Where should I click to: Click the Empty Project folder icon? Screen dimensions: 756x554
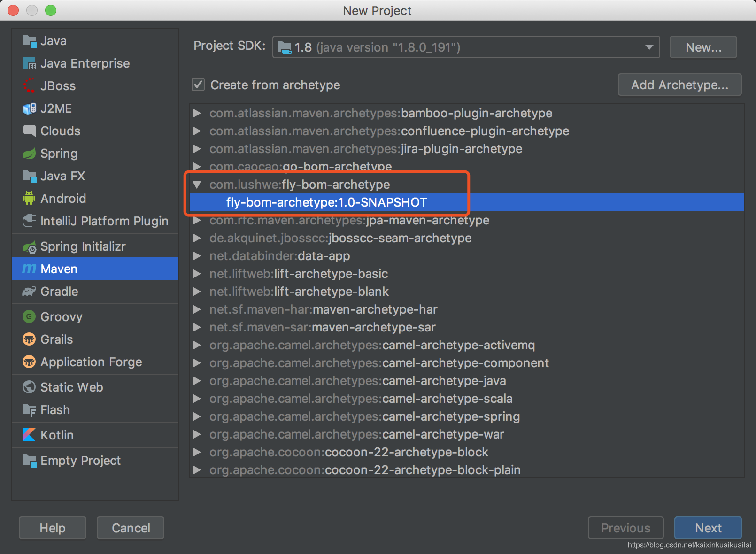(x=29, y=461)
